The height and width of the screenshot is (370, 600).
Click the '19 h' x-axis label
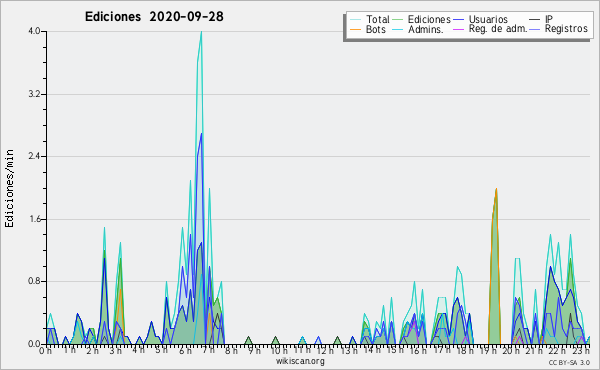[x=488, y=351]
